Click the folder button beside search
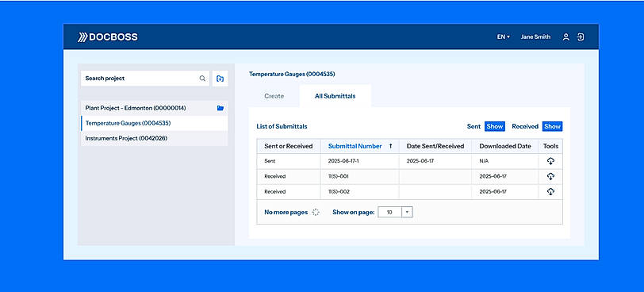The height and width of the screenshot is (292, 644). [220, 79]
